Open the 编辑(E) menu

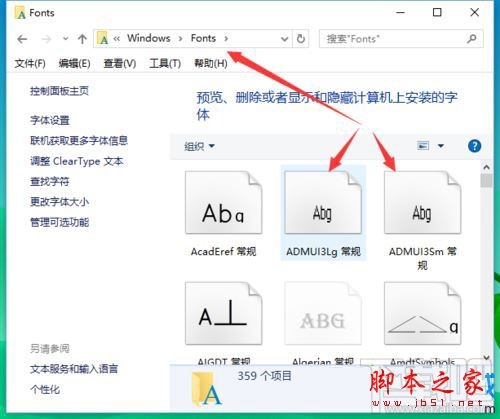pos(74,63)
